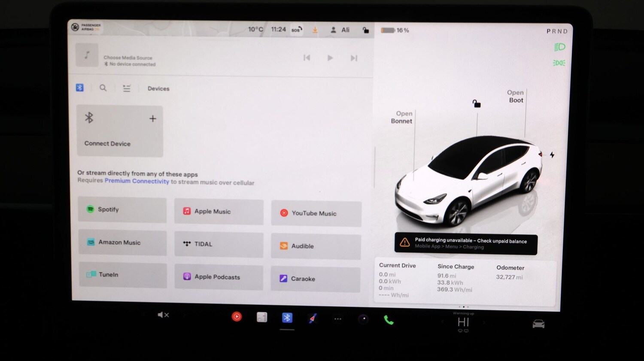Launch YouTube Music from the dock
The image size is (644, 361).
tap(237, 317)
